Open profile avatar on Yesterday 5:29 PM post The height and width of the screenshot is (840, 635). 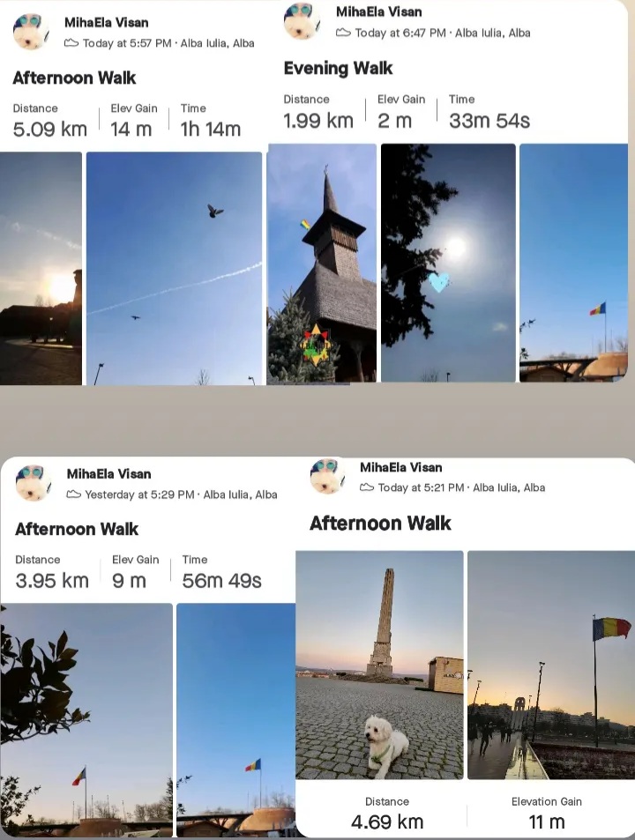tap(34, 483)
